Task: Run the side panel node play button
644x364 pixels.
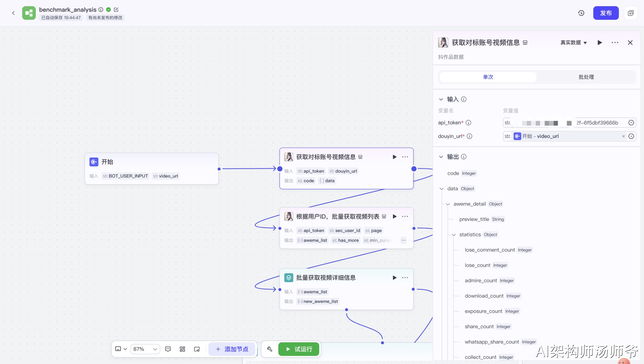Action: (x=600, y=43)
